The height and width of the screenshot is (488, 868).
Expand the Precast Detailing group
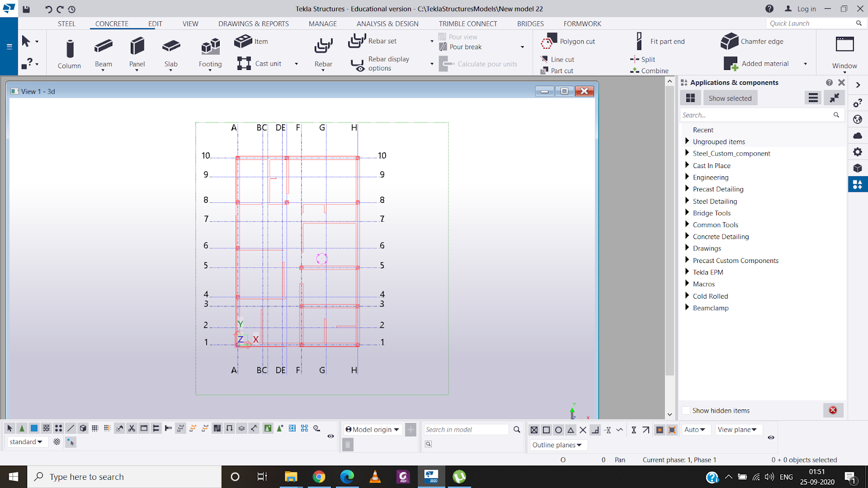(687, 189)
